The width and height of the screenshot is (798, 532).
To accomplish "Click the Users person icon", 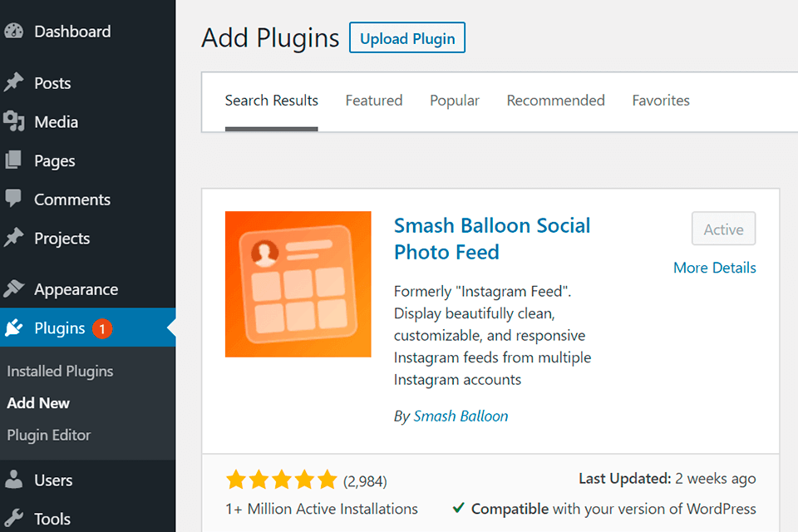I will tap(13, 480).
